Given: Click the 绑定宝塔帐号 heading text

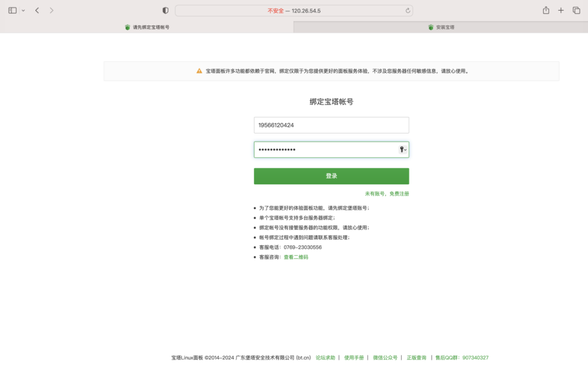Looking at the screenshot, I should (331, 102).
